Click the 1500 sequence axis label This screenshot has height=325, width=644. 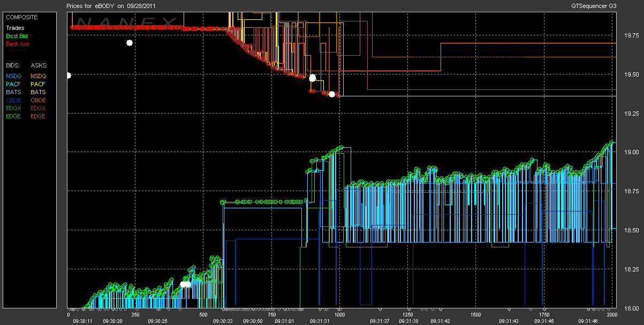[x=475, y=315]
